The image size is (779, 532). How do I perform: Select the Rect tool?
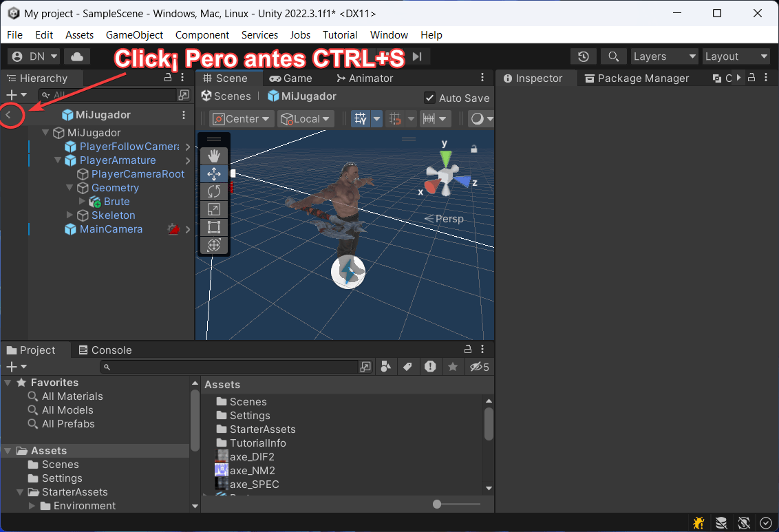213,228
